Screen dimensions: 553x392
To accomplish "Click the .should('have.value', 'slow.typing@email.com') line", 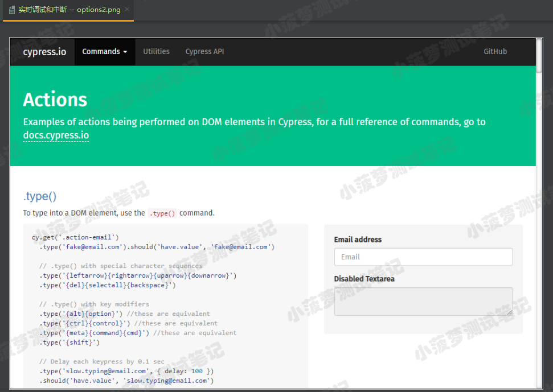I will [126, 381].
